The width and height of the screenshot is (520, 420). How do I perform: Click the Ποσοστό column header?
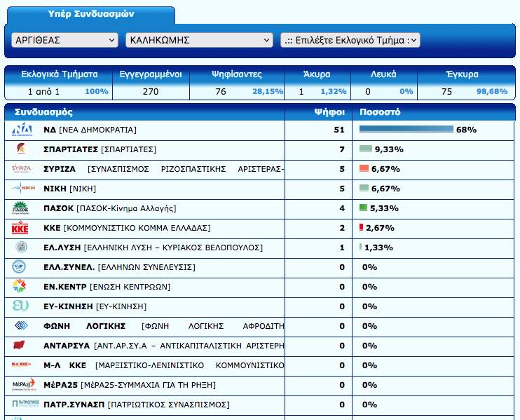point(380,112)
